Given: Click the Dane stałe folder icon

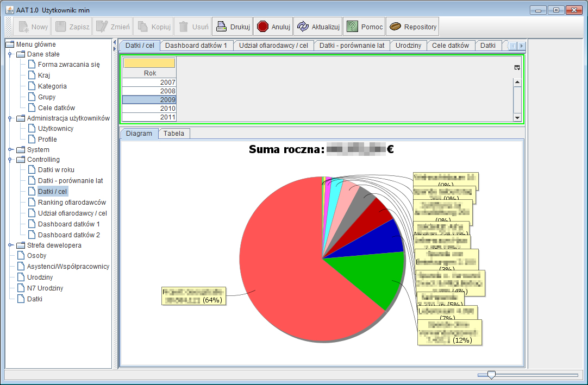Looking at the screenshot, I should click(21, 54).
